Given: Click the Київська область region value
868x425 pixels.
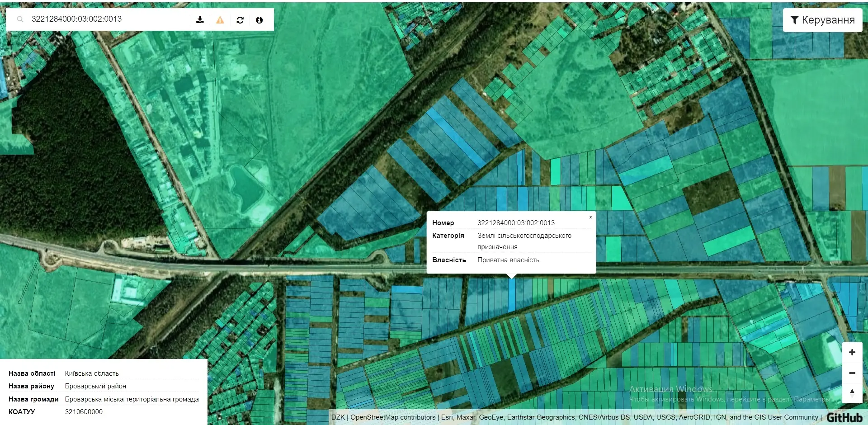Looking at the screenshot, I should click(92, 373).
